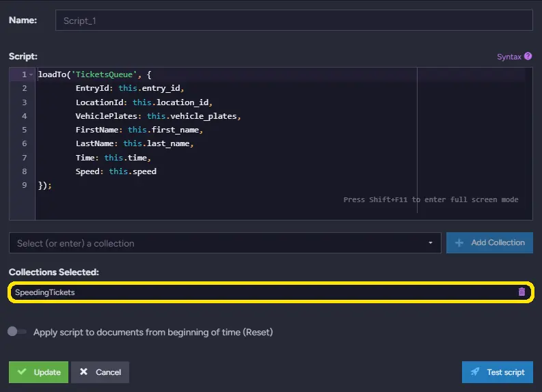Viewport: 542px width, 392px height.
Task: Open the collection selector dropdown arrow
Action: 431,243
